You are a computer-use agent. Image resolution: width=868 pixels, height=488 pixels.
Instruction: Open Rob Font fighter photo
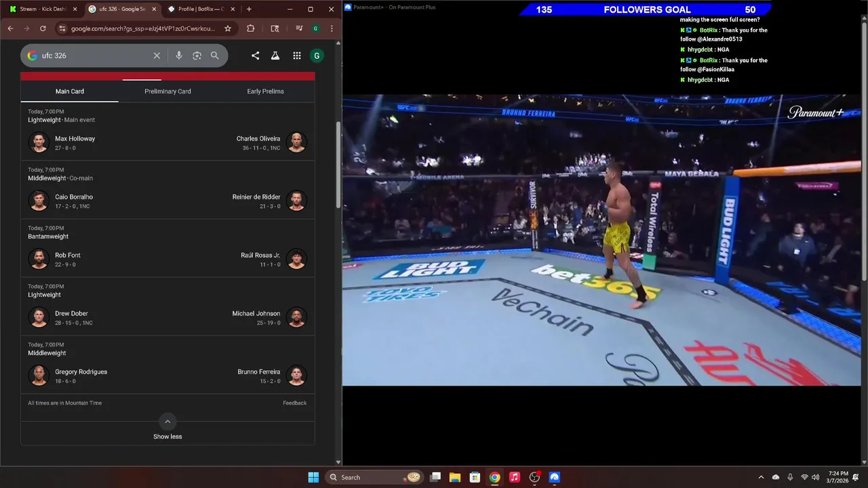tap(39, 259)
